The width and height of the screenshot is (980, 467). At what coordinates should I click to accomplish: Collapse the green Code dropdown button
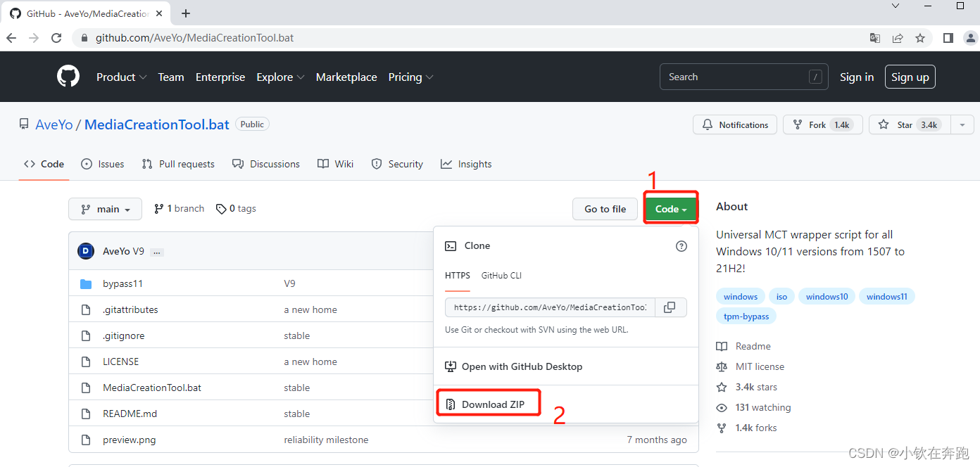pyautogui.click(x=670, y=209)
